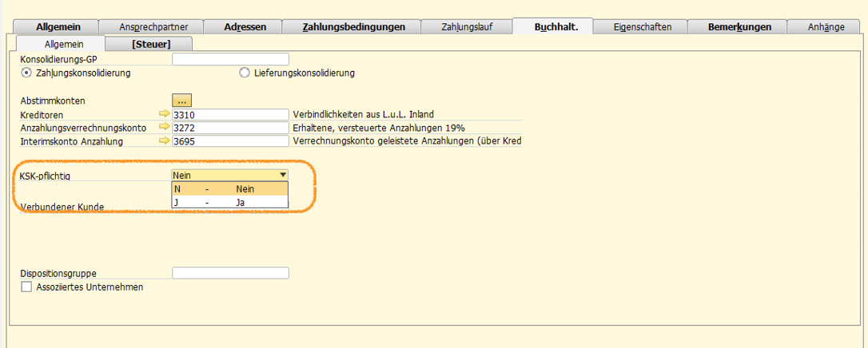The width and height of the screenshot is (868, 348).
Task: Go to the Adressen tab
Action: pyautogui.click(x=245, y=27)
